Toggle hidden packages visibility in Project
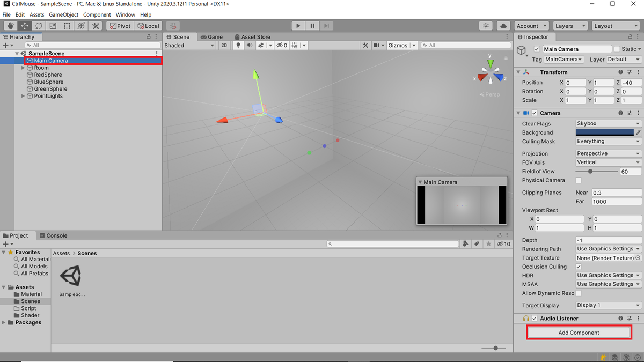 click(x=503, y=244)
